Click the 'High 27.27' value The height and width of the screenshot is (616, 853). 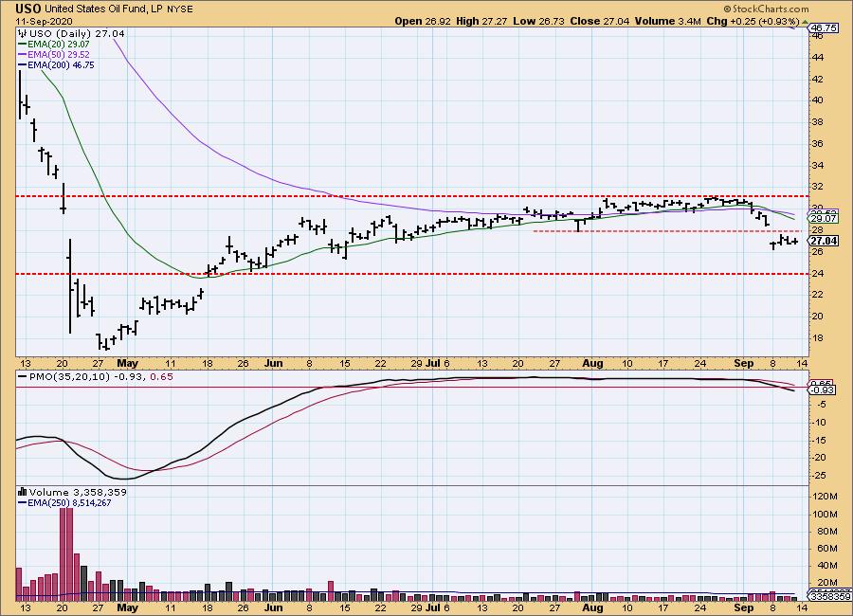pos(481,21)
